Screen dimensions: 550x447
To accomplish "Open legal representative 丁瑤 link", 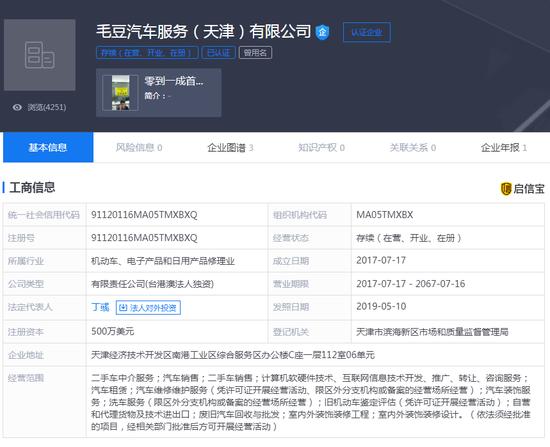I will coord(100,307).
